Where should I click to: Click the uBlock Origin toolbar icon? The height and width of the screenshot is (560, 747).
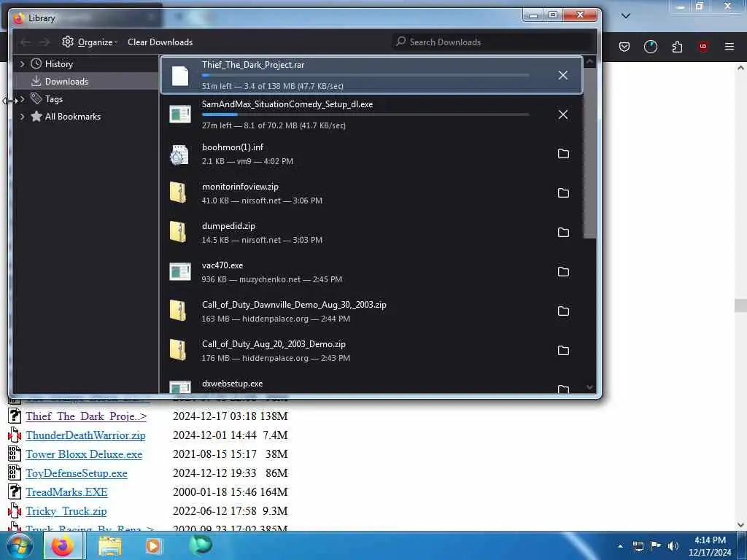pyautogui.click(x=703, y=47)
